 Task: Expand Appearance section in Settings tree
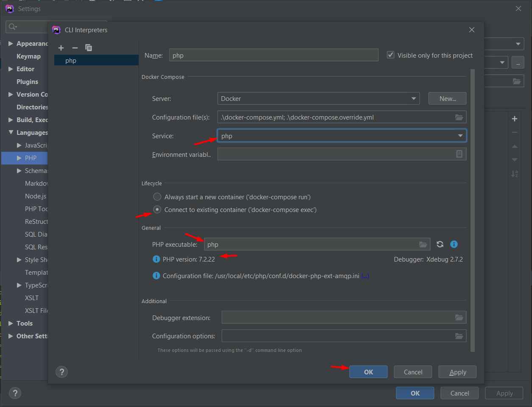(11, 44)
